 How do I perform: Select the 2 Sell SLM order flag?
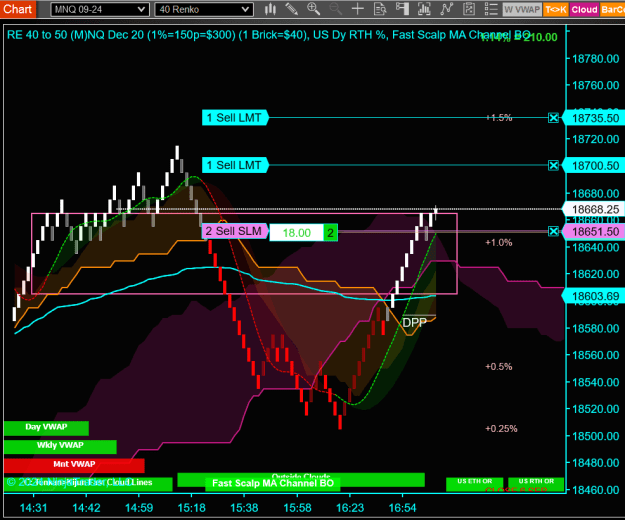(x=234, y=231)
